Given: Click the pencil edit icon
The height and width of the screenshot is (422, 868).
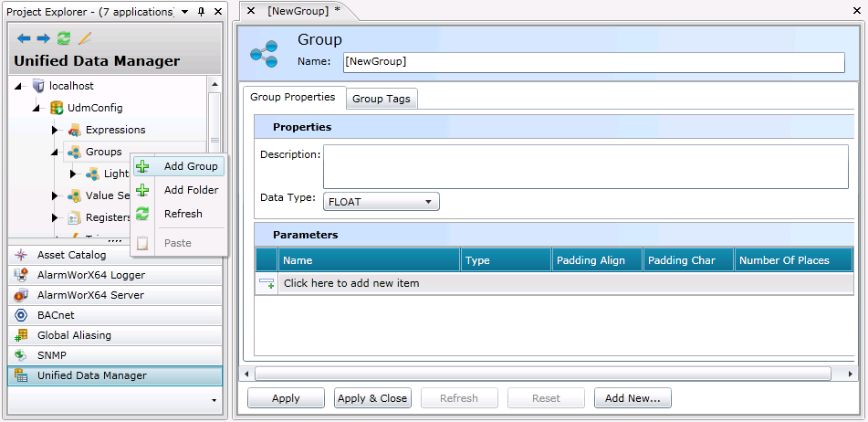Looking at the screenshot, I should pyautogui.click(x=85, y=38).
